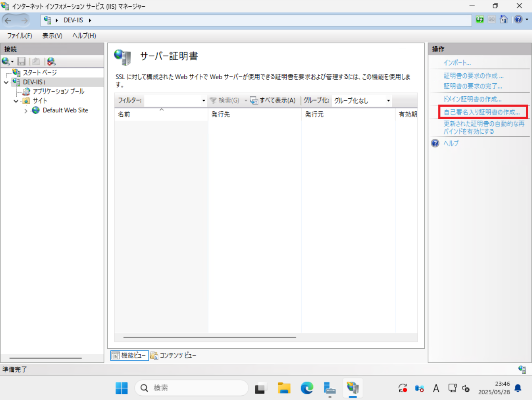Select the DEV-IIS server node
The height and width of the screenshot is (400, 532).
tap(34, 82)
